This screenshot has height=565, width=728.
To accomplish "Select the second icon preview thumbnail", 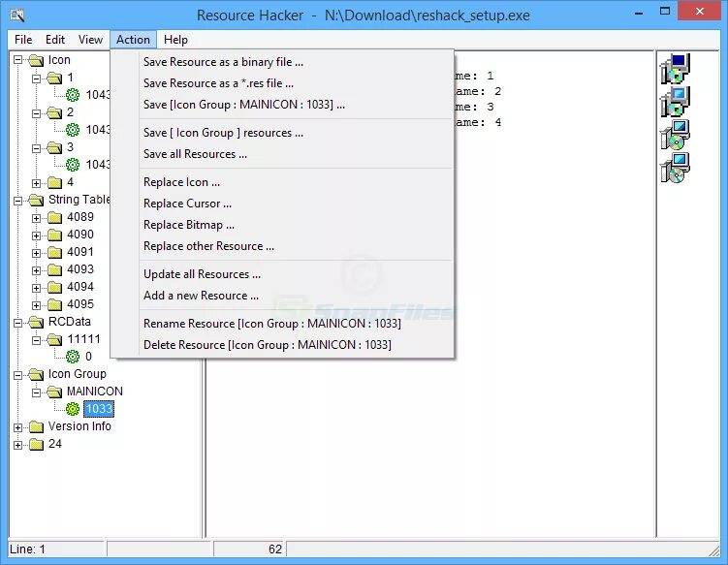I will [x=675, y=102].
